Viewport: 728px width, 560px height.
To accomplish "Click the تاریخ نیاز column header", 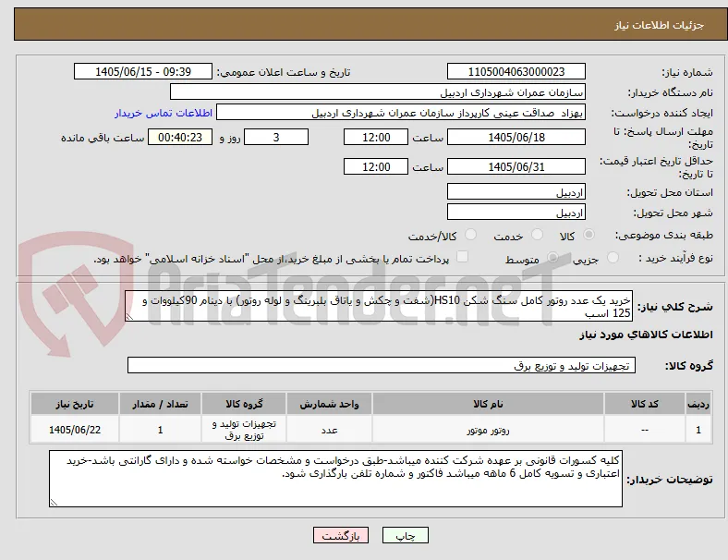I will (75, 404).
